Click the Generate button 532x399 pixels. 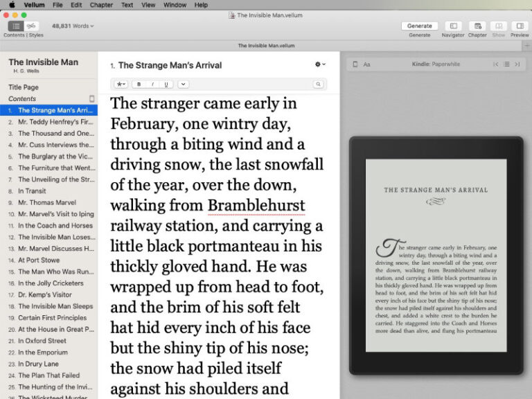[x=419, y=26]
